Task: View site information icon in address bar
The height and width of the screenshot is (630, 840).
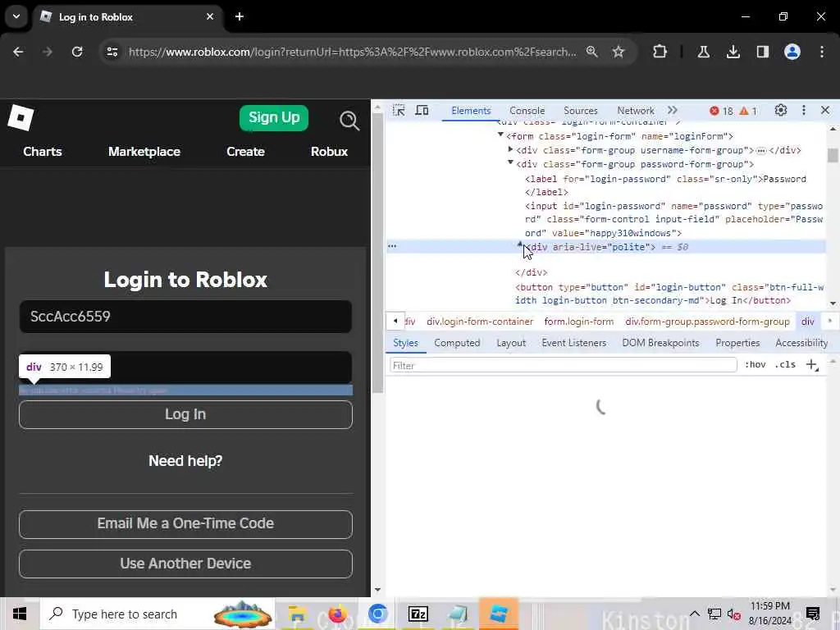Action: pyautogui.click(x=112, y=52)
